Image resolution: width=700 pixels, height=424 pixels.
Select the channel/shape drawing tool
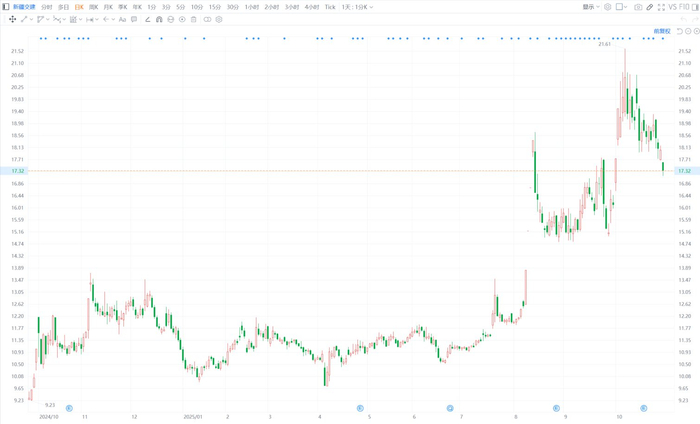(41, 19)
